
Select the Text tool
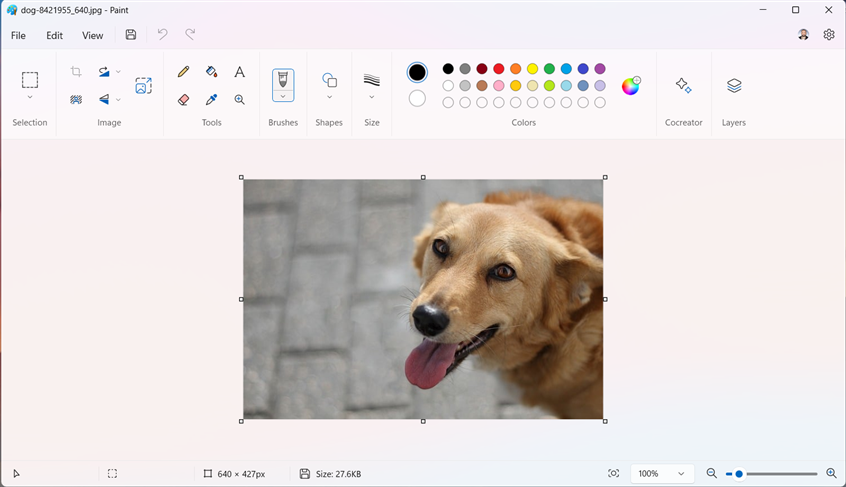[x=240, y=72]
